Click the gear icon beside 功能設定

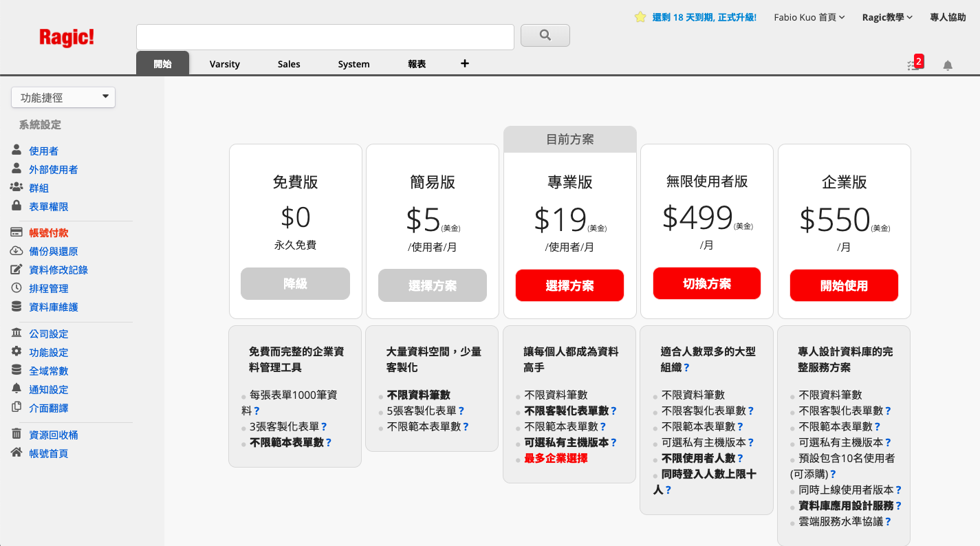[17, 351]
